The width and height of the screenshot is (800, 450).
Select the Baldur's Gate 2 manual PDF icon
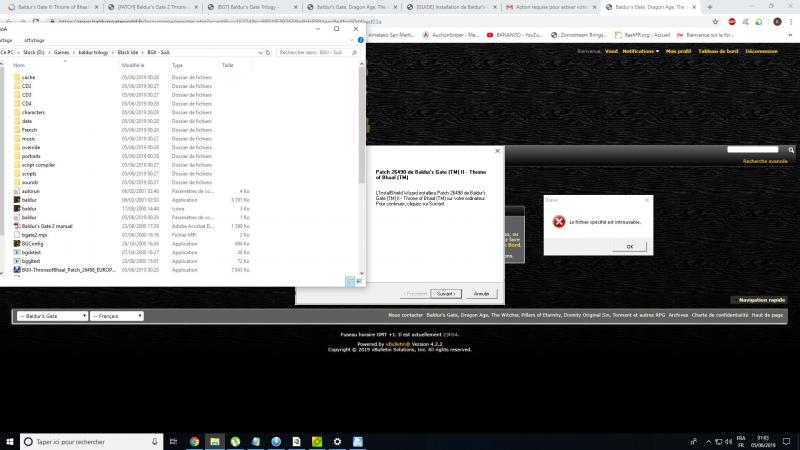[17, 226]
